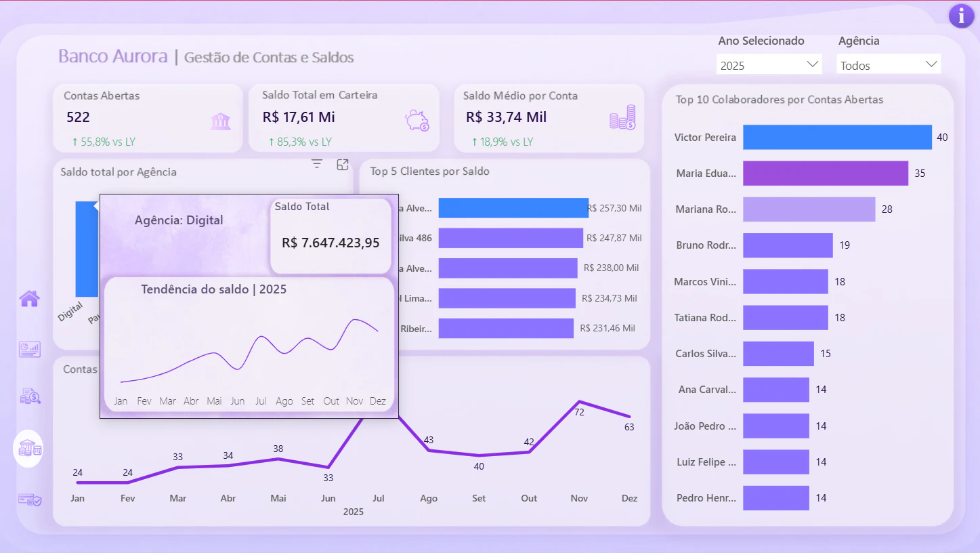Select the Maria Edua... purple bar
The width and height of the screenshot is (980, 553).
point(825,173)
